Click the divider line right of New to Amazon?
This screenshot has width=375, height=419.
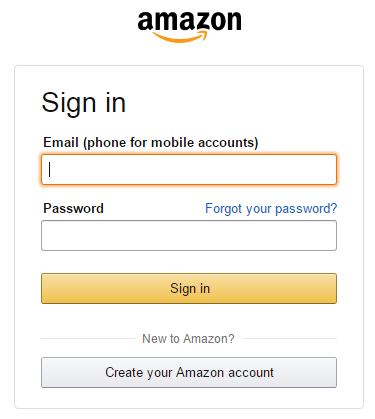[290, 339]
